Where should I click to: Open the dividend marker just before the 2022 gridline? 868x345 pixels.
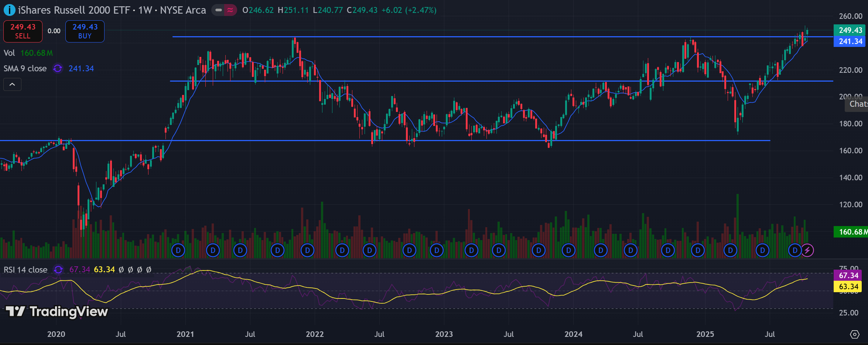click(x=308, y=250)
